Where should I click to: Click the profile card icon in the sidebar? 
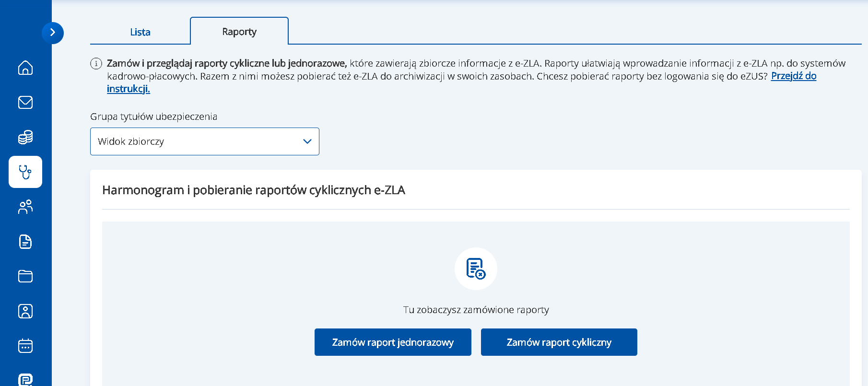[x=25, y=311]
